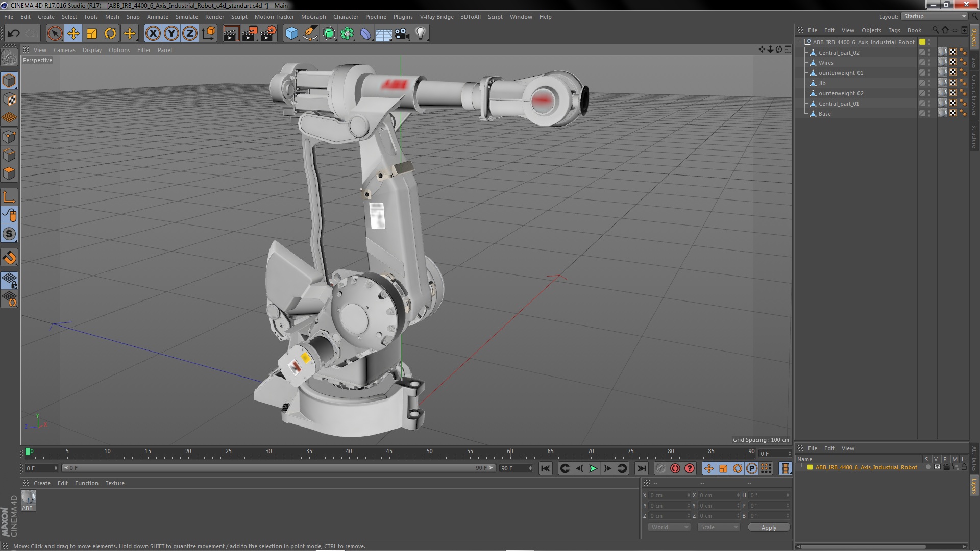Screen dimensions: 980x551
Task: Open viewport Cameras menu
Action: click(x=64, y=50)
